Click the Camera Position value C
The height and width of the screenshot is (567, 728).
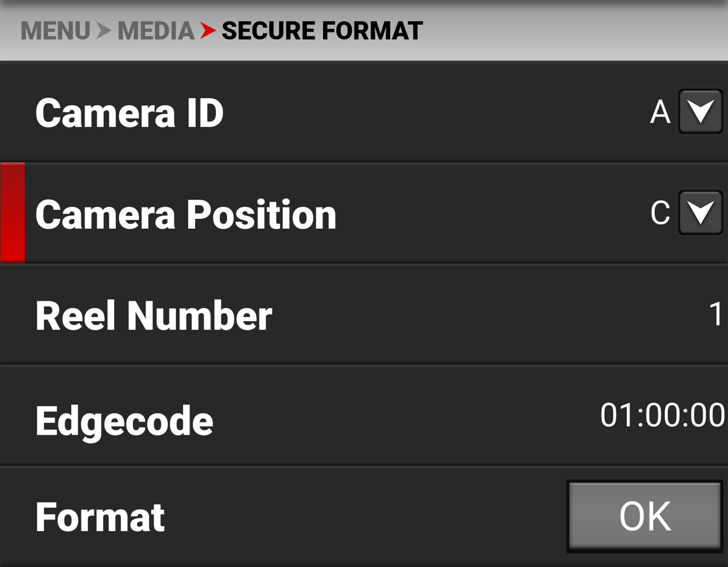(660, 213)
